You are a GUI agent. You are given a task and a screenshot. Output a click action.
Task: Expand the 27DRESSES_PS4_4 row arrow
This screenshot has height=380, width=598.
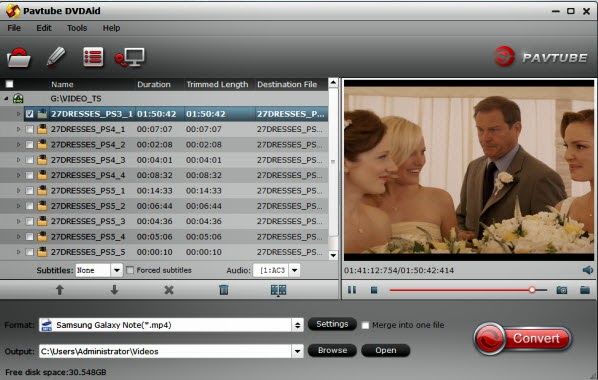18,175
